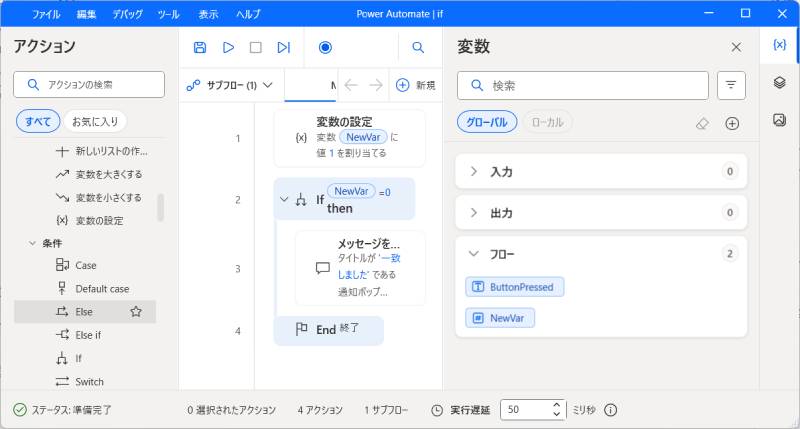The height and width of the screenshot is (429, 800).
Task: Toggle the Else favorite star
Action: pyautogui.click(x=136, y=312)
